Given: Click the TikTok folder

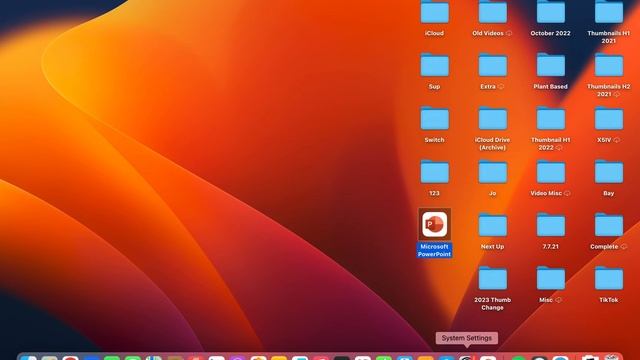Looking at the screenshot, I should coord(609,278).
